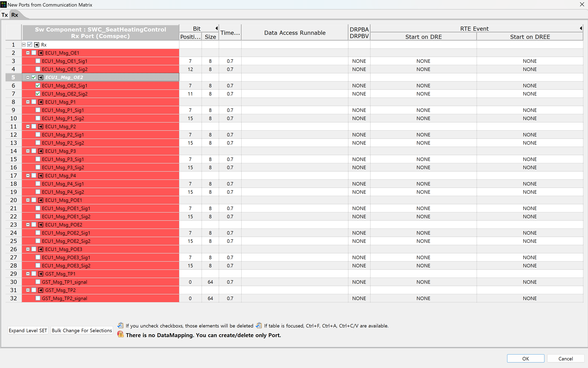
Task: Check the ECU1_Msg_POE1 checkbox
Action: point(34,200)
